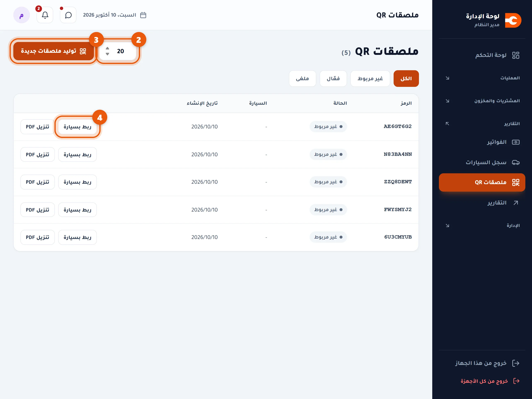Download PDF for sticker ZZQ8DEWT
This screenshot has width=532, height=399.
coord(38,182)
